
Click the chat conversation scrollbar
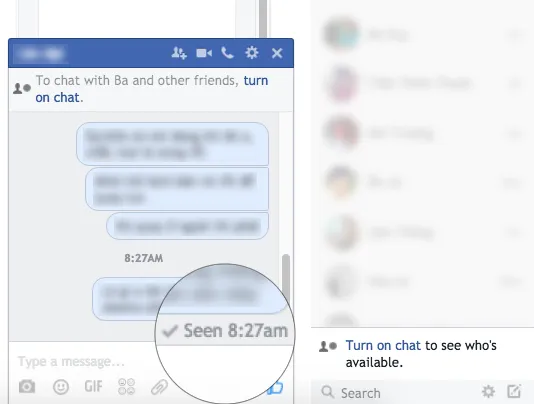point(286,278)
